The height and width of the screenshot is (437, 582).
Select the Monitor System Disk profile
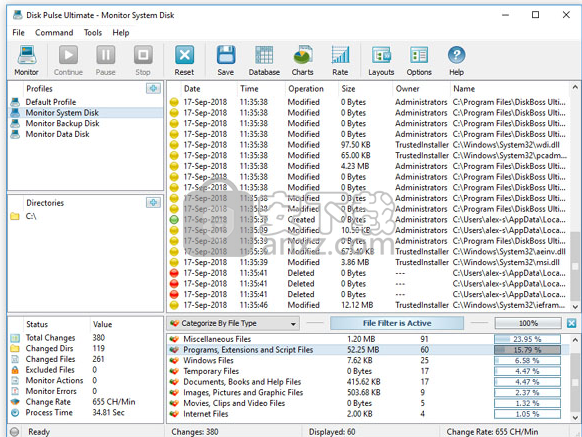(x=85, y=112)
